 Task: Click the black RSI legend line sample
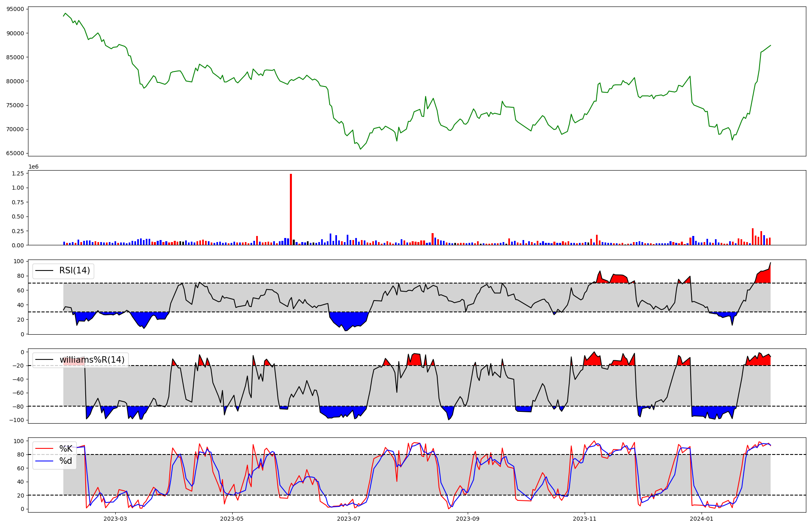[x=45, y=270]
